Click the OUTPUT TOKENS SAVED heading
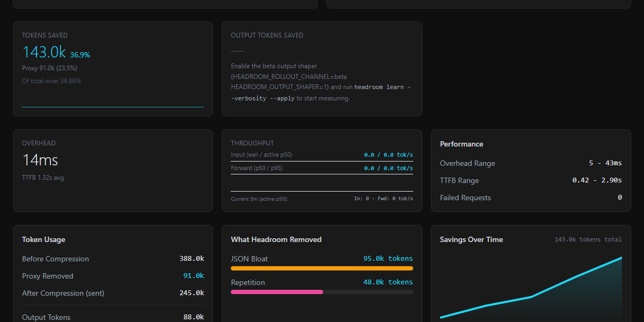 click(267, 35)
